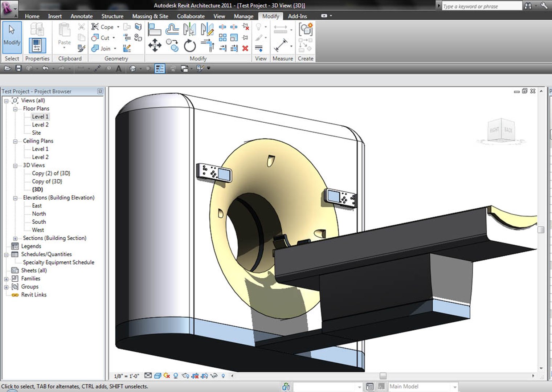Toggle Reveal Hidden Elements lightbulb
This screenshot has width=552, height=392.
(223, 376)
